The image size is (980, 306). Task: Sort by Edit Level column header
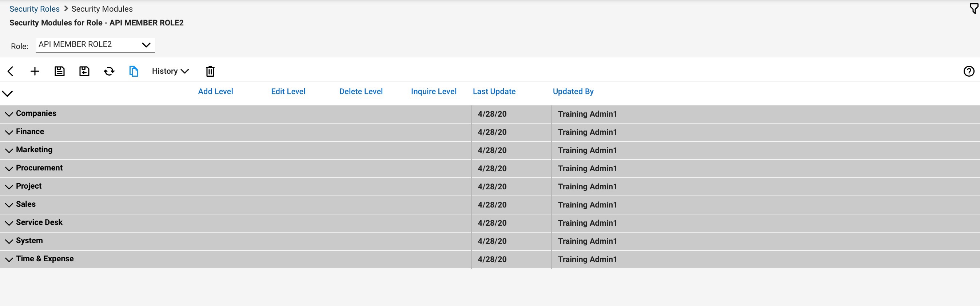tap(288, 91)
